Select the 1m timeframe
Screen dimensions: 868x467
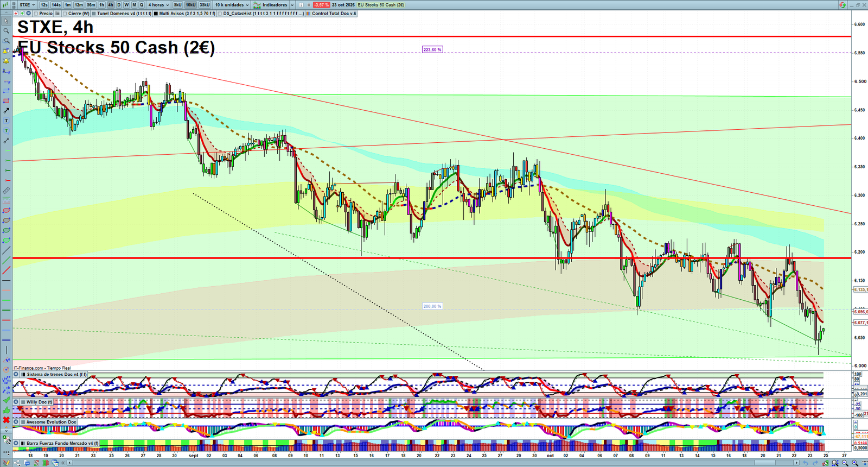point(68,5)
